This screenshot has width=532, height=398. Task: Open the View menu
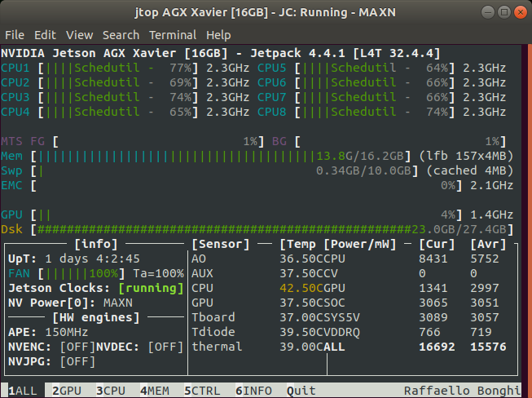click(x=79, y=35)
